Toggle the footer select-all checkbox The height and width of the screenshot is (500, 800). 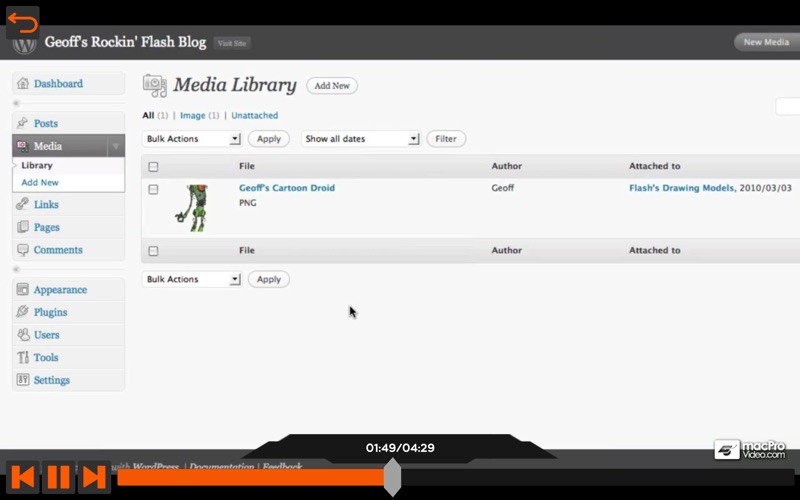tap(153, 251)
